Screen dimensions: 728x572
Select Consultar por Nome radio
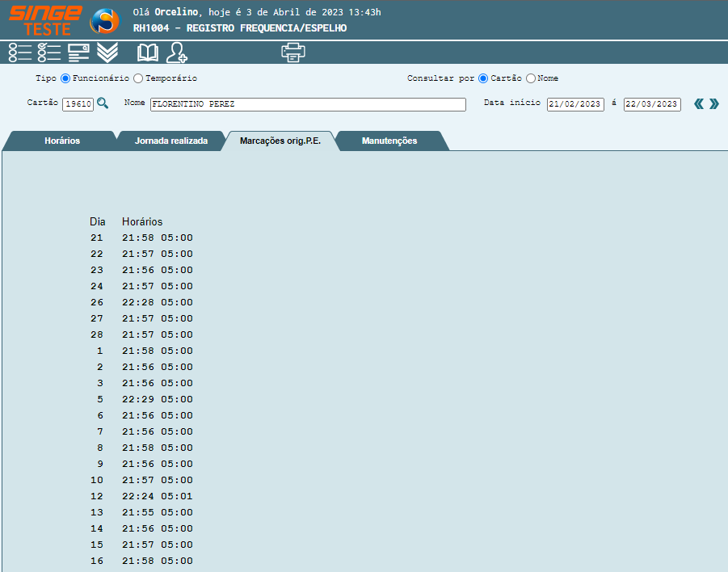(531, 78)
